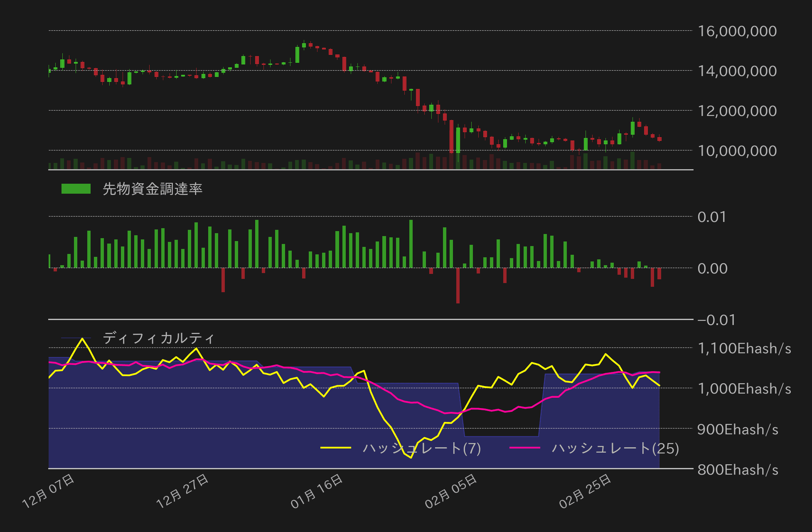Select the deepest red negative funding bar
Image resolution: width=812 pixels, height=532 pixels.
point(457,287)
